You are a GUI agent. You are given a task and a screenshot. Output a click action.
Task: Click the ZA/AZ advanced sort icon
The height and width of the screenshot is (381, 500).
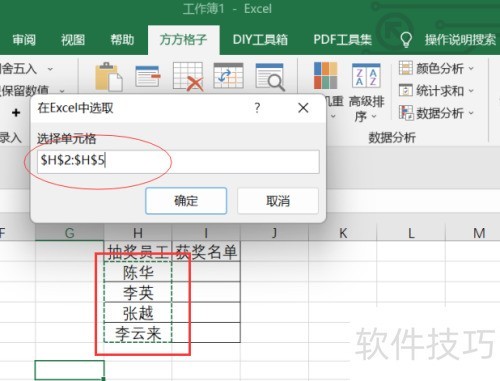click(366, 76)
